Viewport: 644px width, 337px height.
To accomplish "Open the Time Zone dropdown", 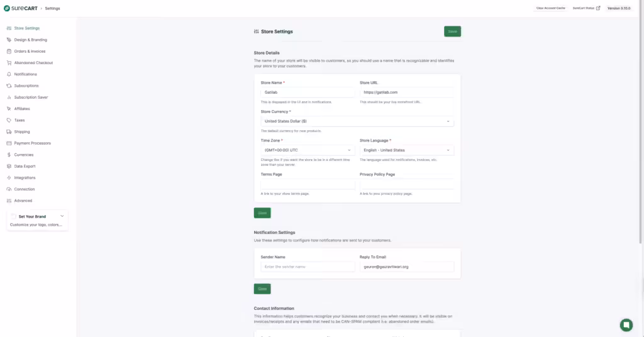I will click(308, 150).
